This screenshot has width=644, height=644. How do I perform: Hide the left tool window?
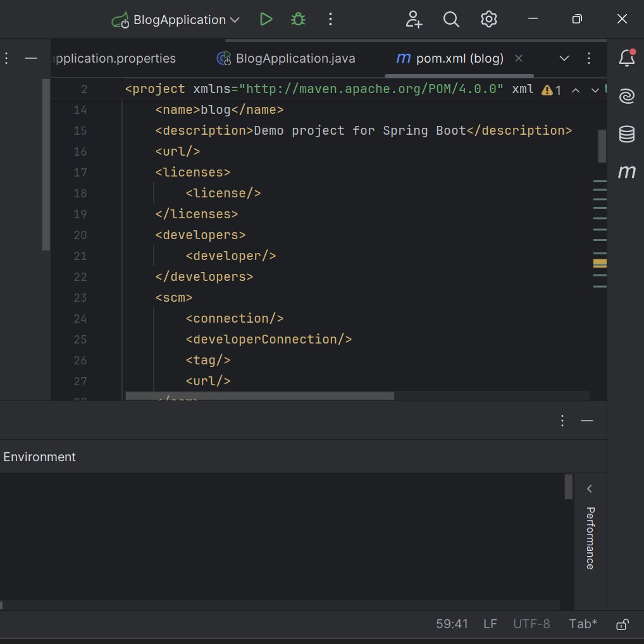pyautogui.click(x=31, y=58)
